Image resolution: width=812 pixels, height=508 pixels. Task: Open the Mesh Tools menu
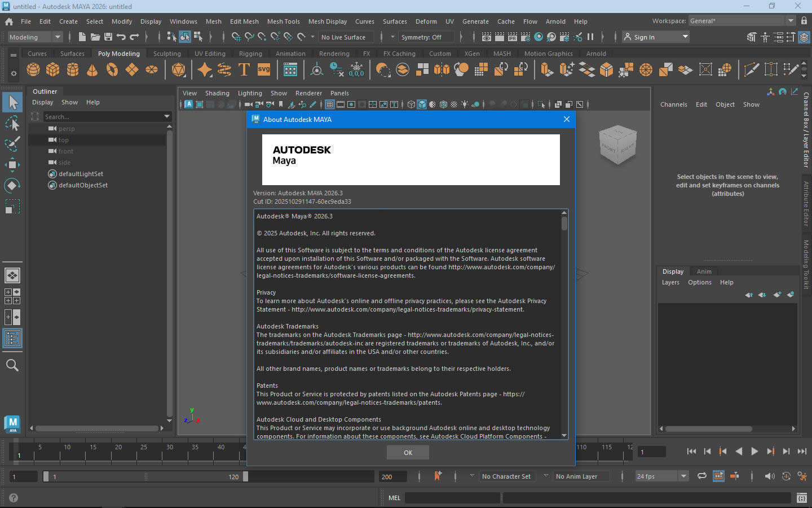click(283, 21)
